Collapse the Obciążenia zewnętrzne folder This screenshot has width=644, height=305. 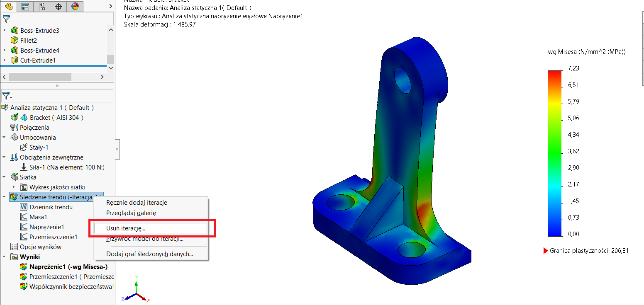(x=4, y=157)
